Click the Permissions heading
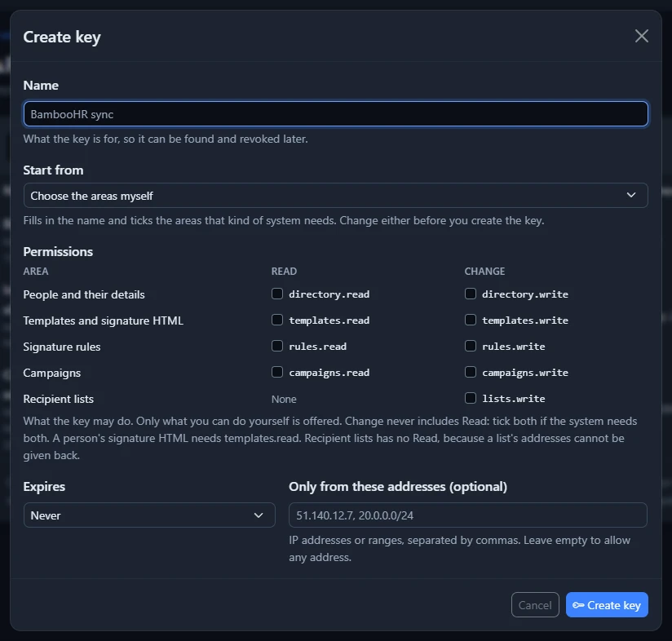672x641 pixels. [58, 251]
